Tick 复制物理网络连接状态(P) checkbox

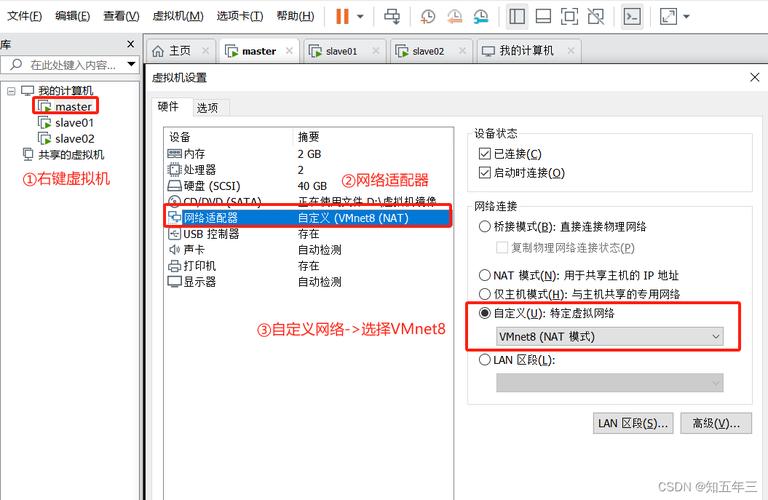(x=502, y=248)
